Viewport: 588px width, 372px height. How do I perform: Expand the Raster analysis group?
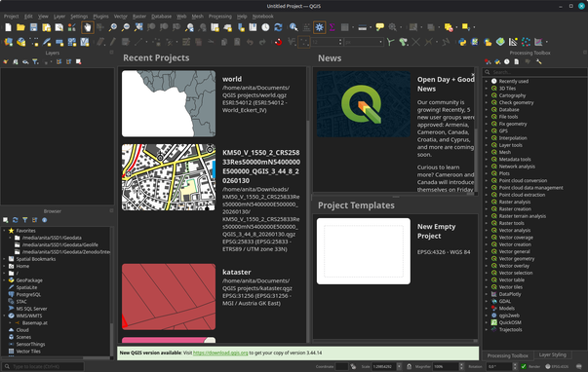(487, 202)
